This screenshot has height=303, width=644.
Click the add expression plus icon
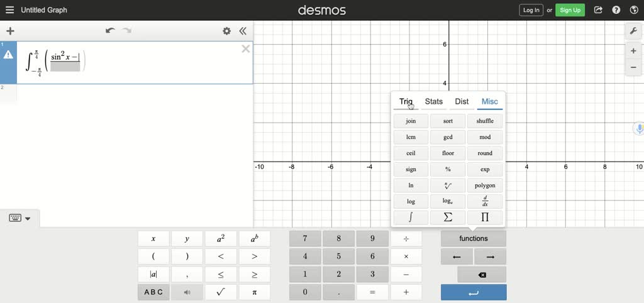10,31
